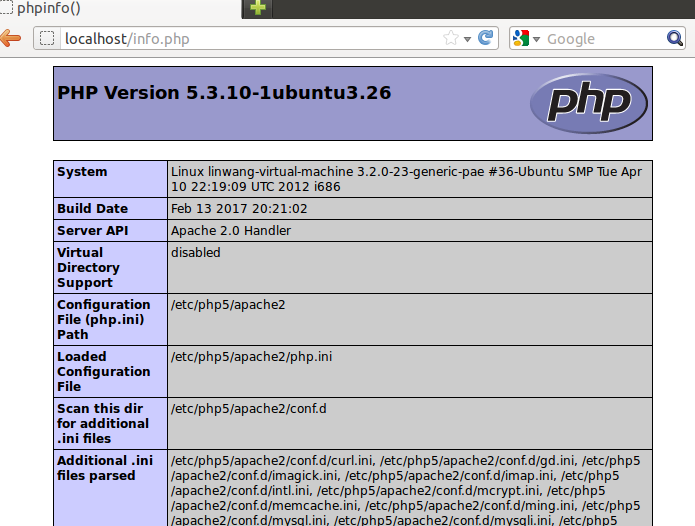Run search with the magnifier icon
The image size is (695, 526).
pos(675,39)
